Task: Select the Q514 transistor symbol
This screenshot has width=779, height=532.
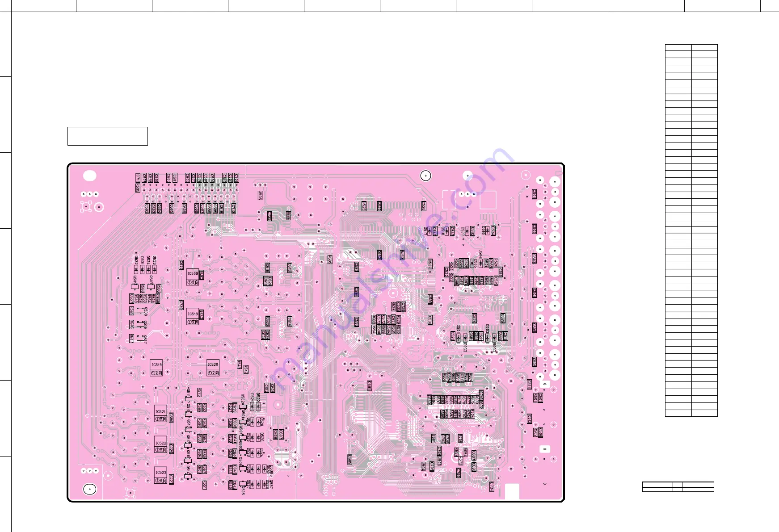Action: (x=188, y=476)
